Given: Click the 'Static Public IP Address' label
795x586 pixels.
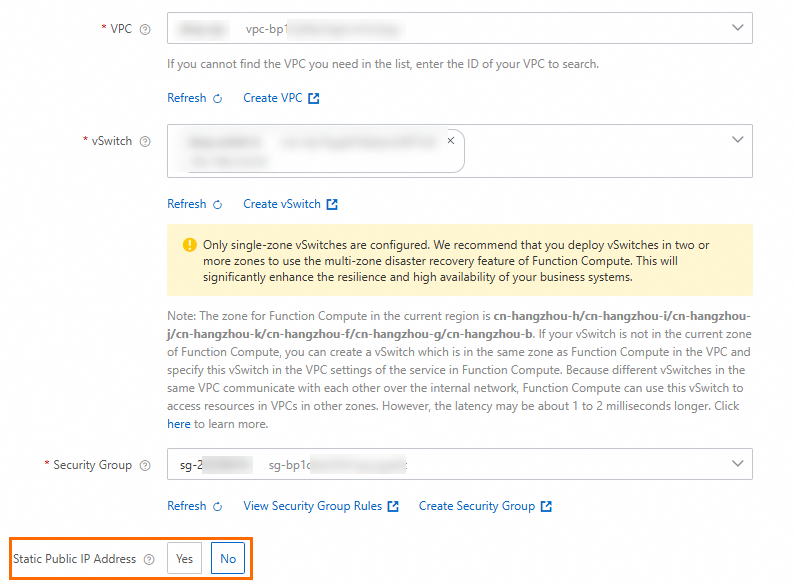Looking at the screenshot, I should (75, 559).
